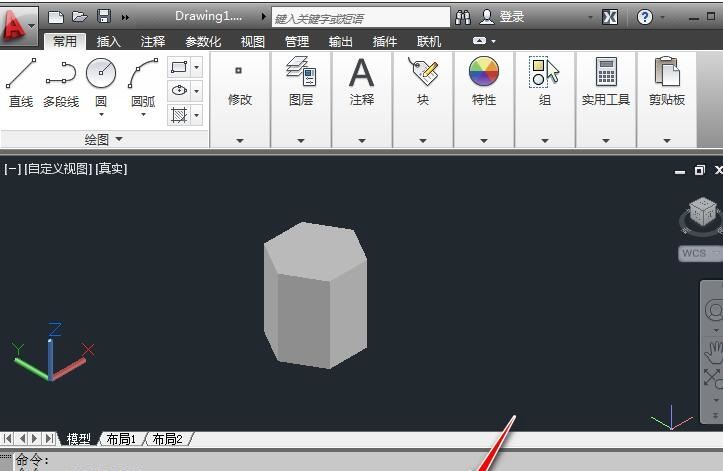Switch to the 布局2 layout tab
The image size is (723, 471).
pyautogui.click(x=167, y=439)
